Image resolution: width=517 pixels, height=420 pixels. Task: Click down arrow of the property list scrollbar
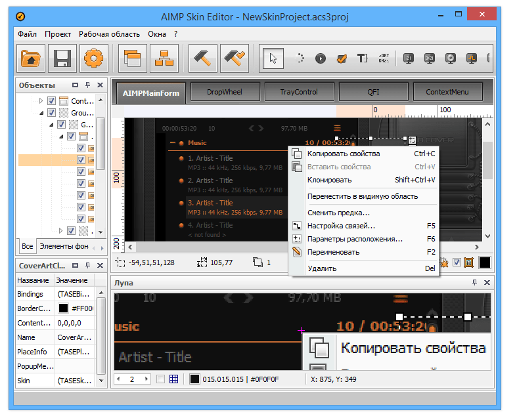101,381
